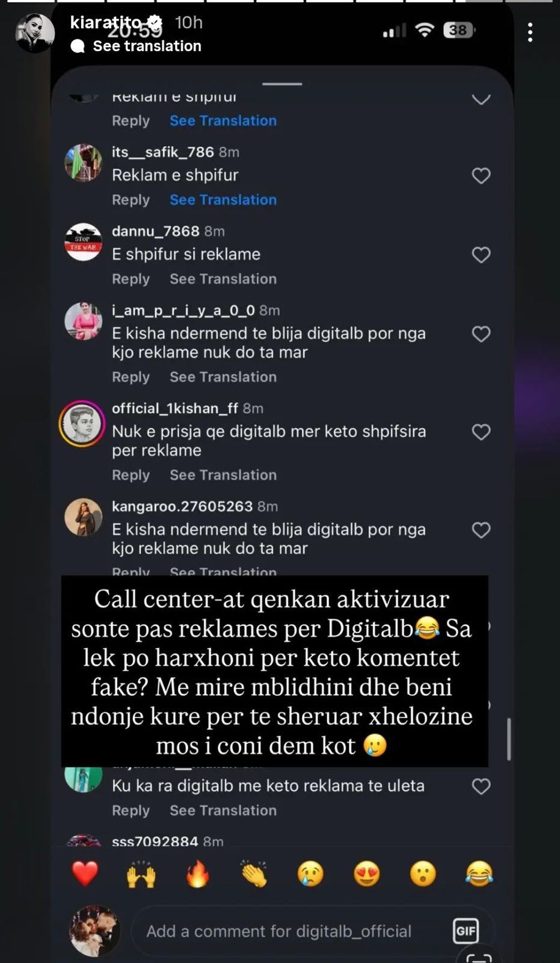The width and height of the screenshot is (560, 963).
Task: Reply to dannu_7868's comment
Action: [131, 279]
